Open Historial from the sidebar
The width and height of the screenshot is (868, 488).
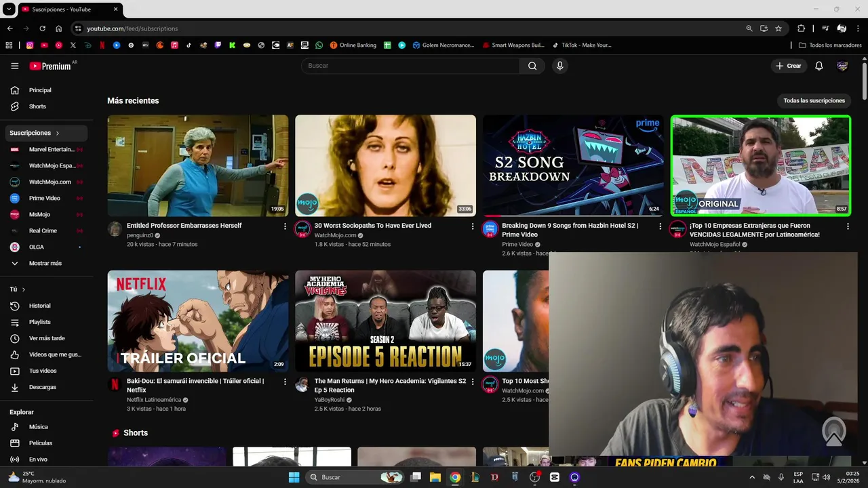pyautogui.click(x=47, y=306)
